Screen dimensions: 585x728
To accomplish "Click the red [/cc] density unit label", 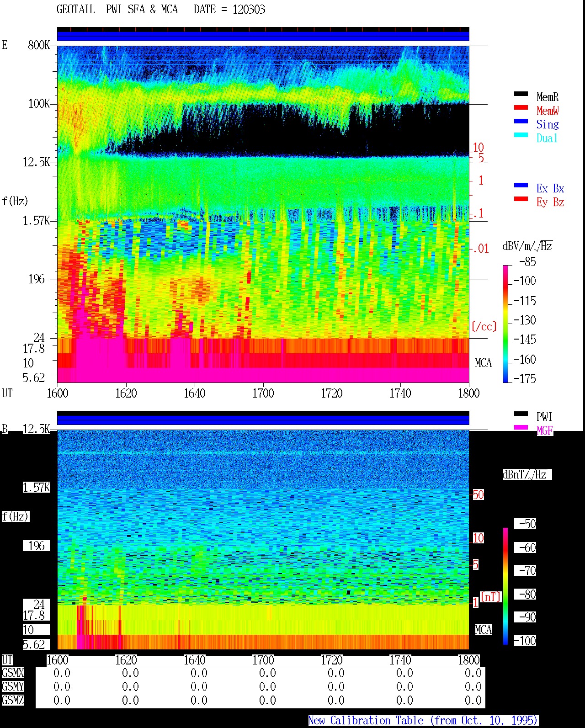I will tap(484, 326).
